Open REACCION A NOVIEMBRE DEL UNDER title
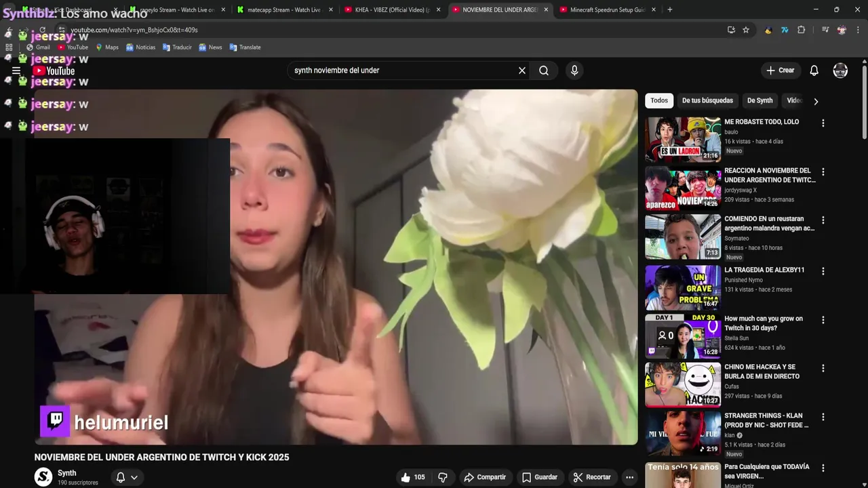 pyautogui.click(x=770, y=176)
